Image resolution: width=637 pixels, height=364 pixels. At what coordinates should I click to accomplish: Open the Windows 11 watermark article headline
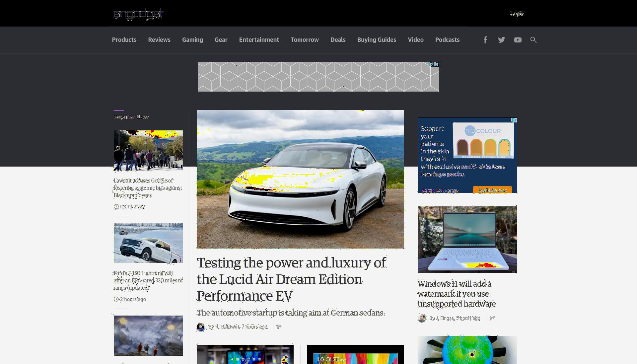coord(457,294)
